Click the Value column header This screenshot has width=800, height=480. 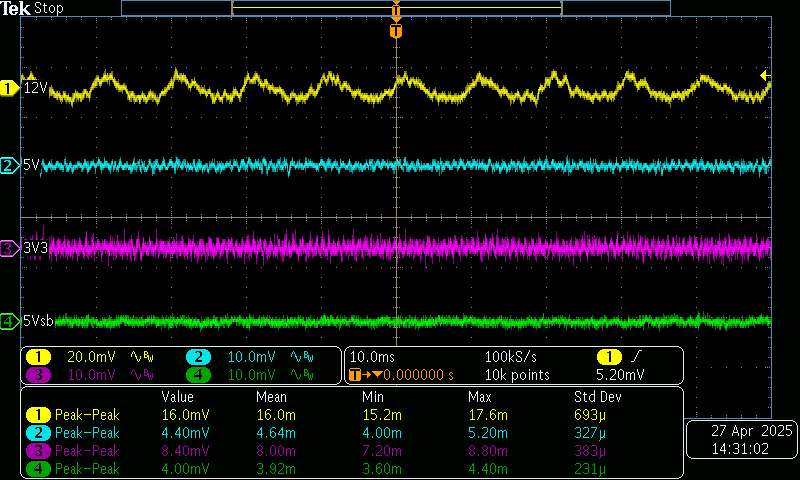tap(177, 397)
